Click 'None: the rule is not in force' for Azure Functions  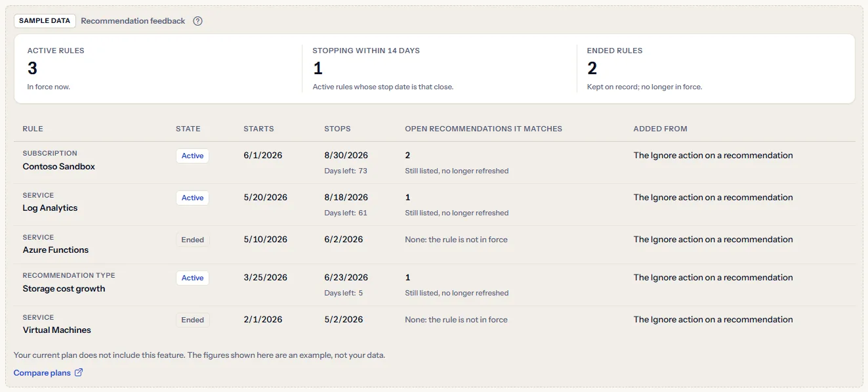click(x=457, y=240)
